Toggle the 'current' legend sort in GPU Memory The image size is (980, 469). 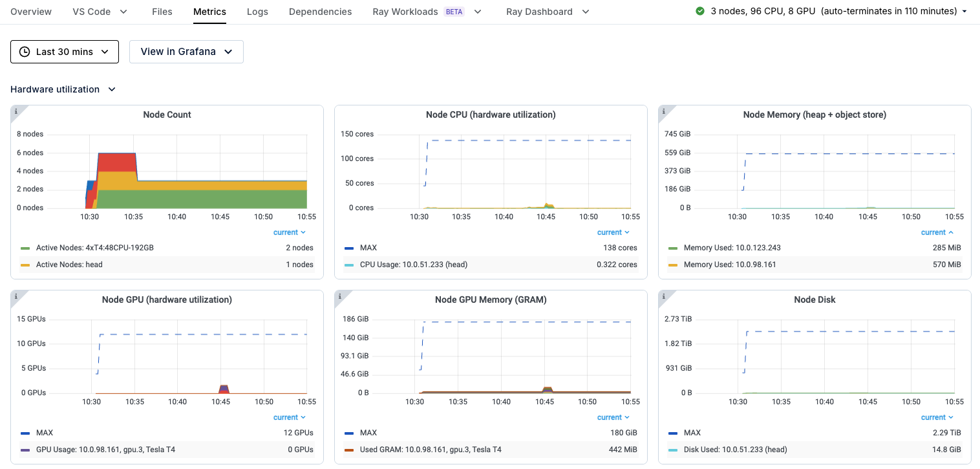[613, 417]
